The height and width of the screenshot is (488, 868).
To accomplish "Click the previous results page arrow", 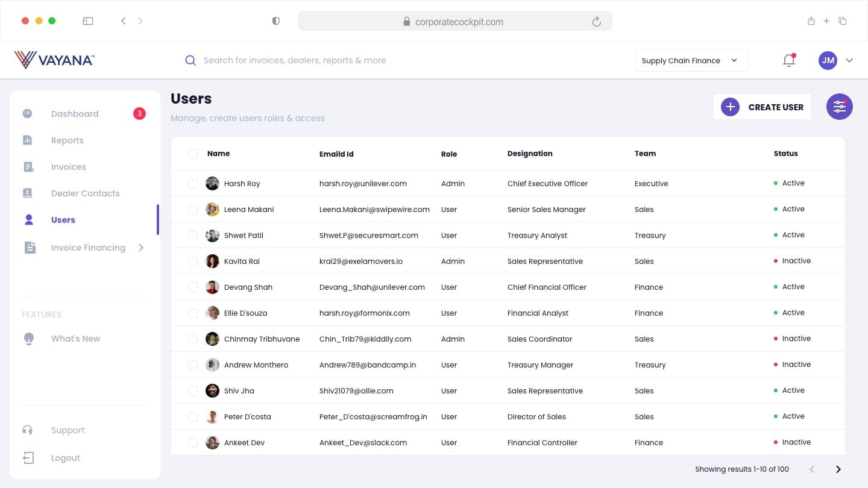I will click(812, 469).
